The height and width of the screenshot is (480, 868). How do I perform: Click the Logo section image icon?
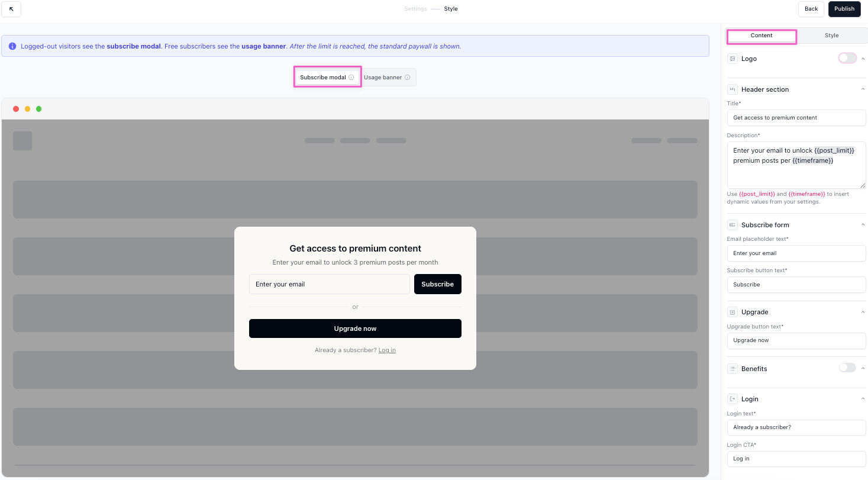[x=733, y=59]
